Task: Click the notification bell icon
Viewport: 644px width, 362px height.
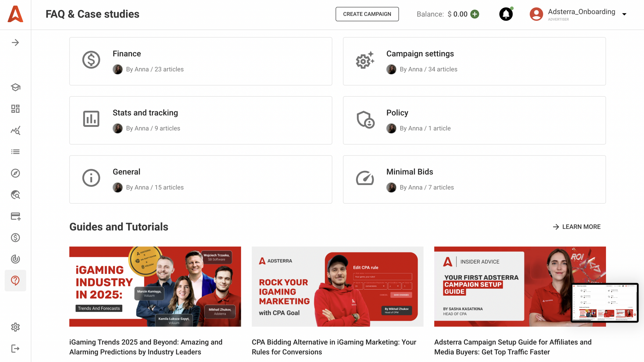Action: [506, 14]
